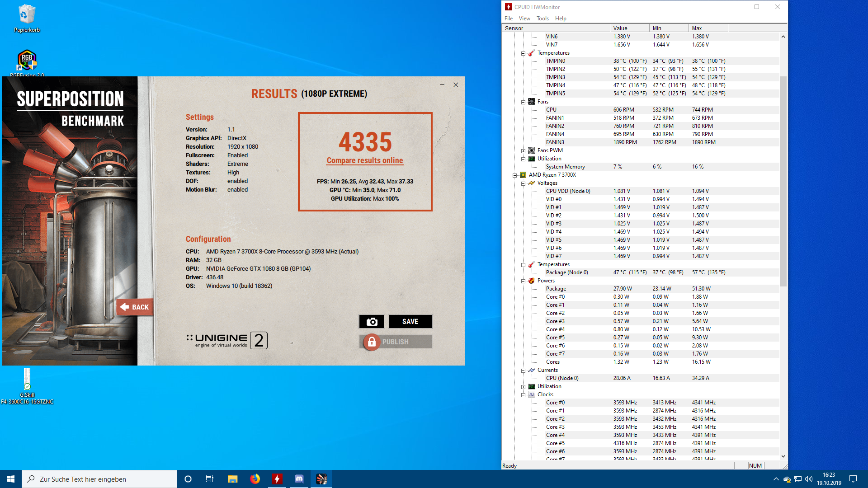
Task: Switch to HWMonitor taskbar icon
Action: (277, 479)
